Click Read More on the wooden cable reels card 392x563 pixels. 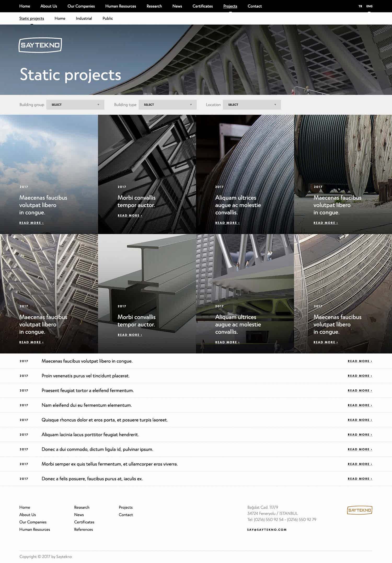(x=326, y=223)
